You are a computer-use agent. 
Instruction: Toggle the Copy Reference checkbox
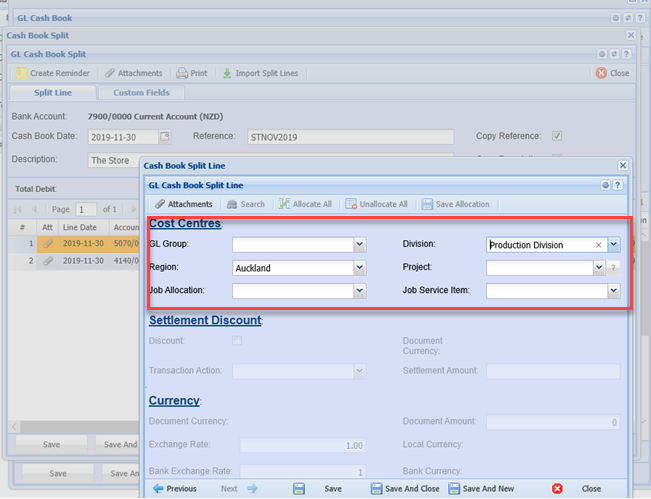[557, 137]
